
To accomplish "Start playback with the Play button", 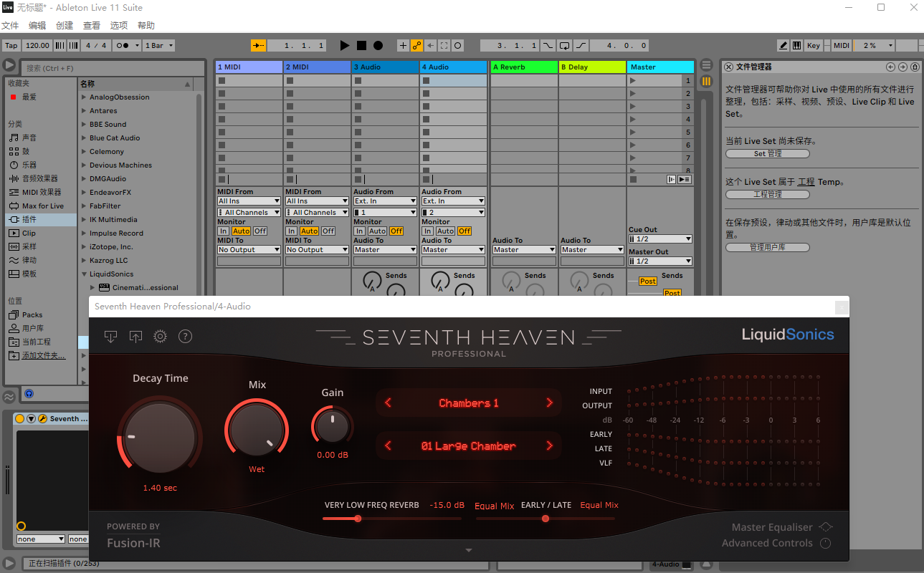I will pos(344,45).
